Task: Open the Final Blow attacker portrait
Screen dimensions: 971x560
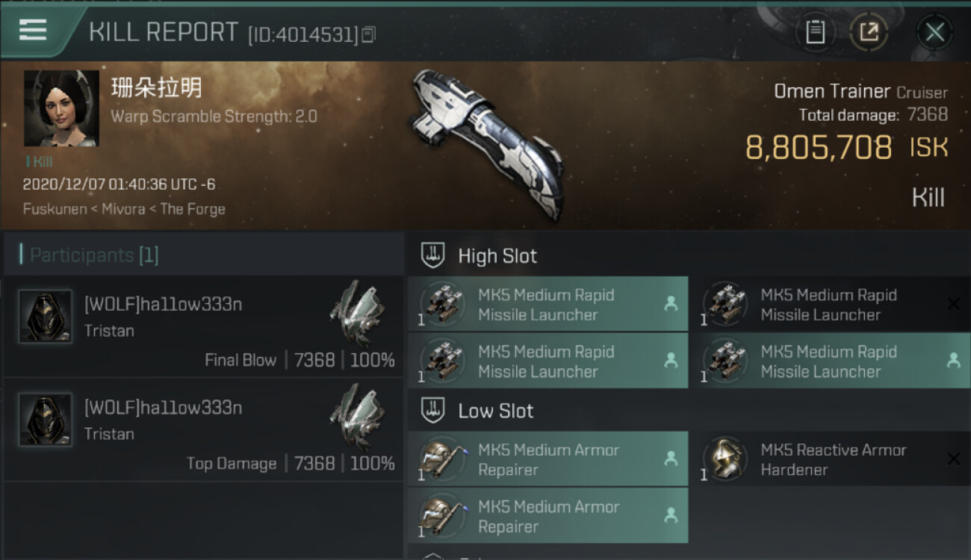Action: coord(46,317)
